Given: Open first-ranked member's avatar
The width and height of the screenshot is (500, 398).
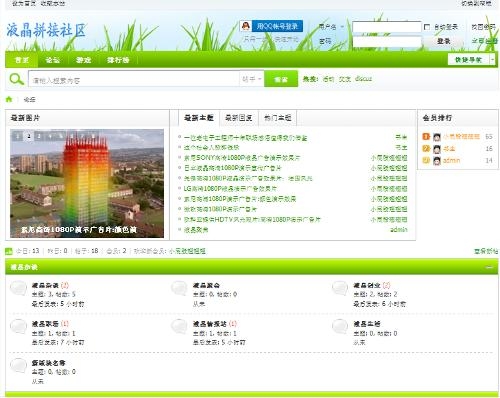Looking at the screenshot, I should tap(437, 137).
